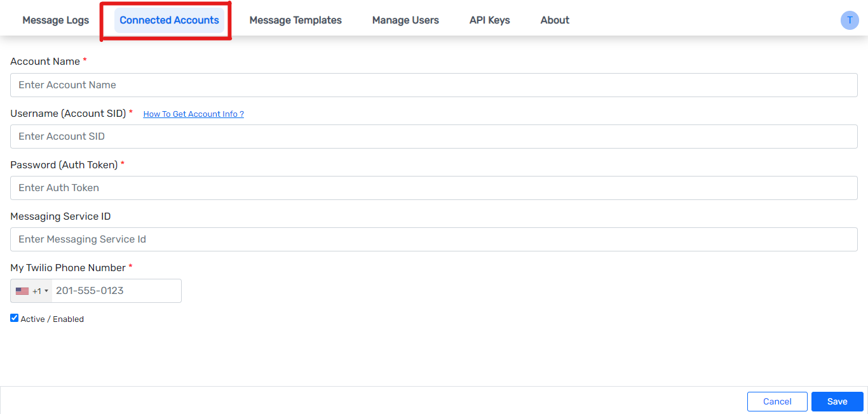Open the user avatar T menu
Viewport: 868px width, 414px height.
pos(850,20)
